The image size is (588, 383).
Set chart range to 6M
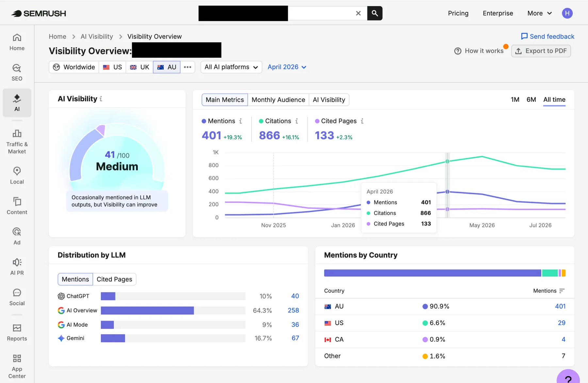[531, 100]
